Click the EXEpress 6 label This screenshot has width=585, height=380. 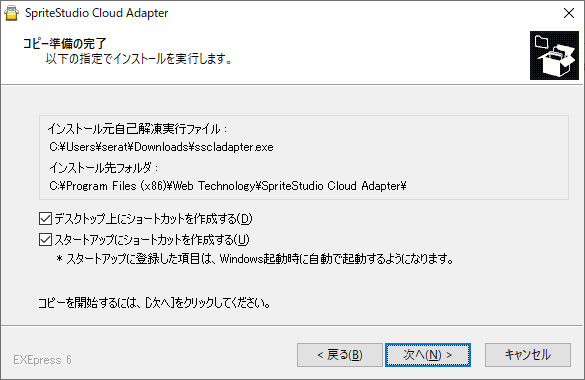pyautogui.click(x=42, y=360)
